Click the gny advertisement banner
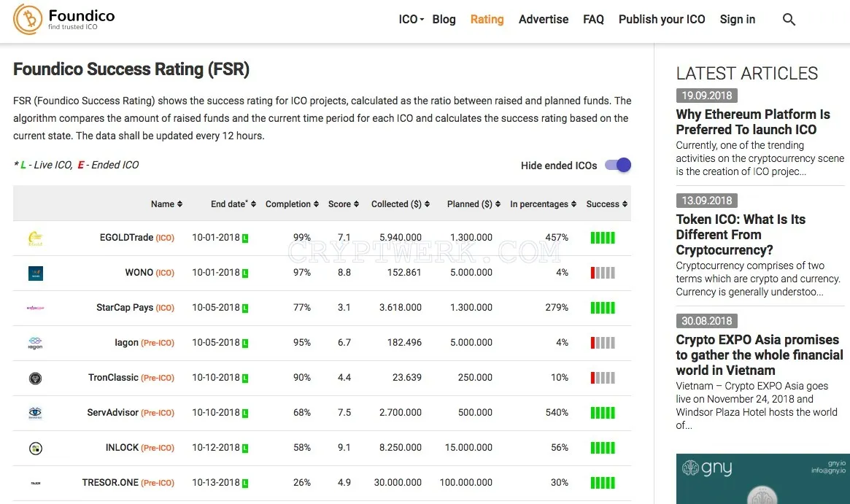Screen dimensions: 850x504 point(762,478)
